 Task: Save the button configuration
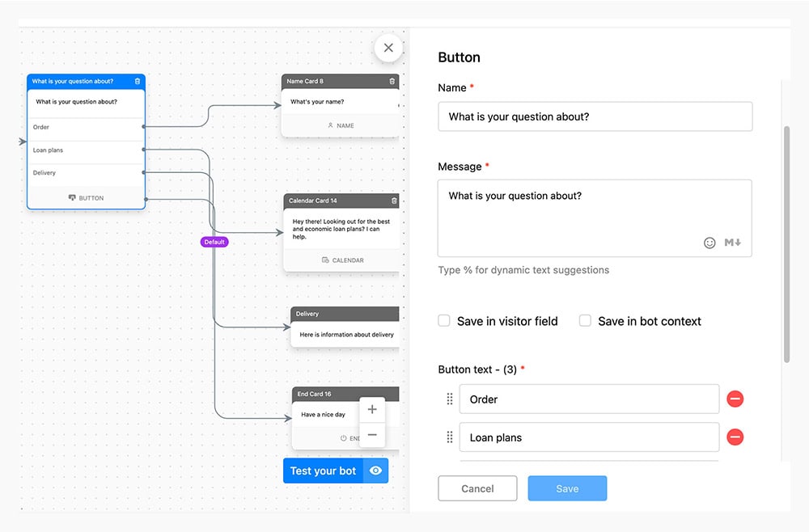[567, 488]
